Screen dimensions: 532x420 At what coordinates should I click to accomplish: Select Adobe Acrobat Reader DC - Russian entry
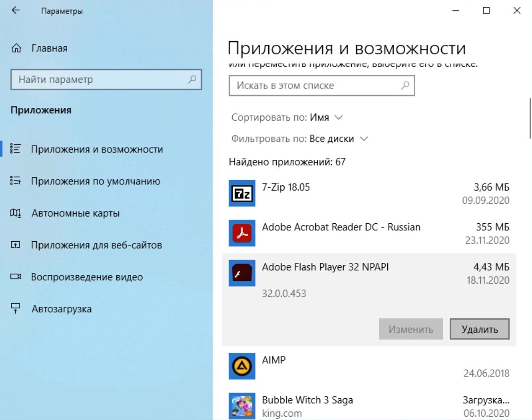pyautogui.click(x=369, y=233)
